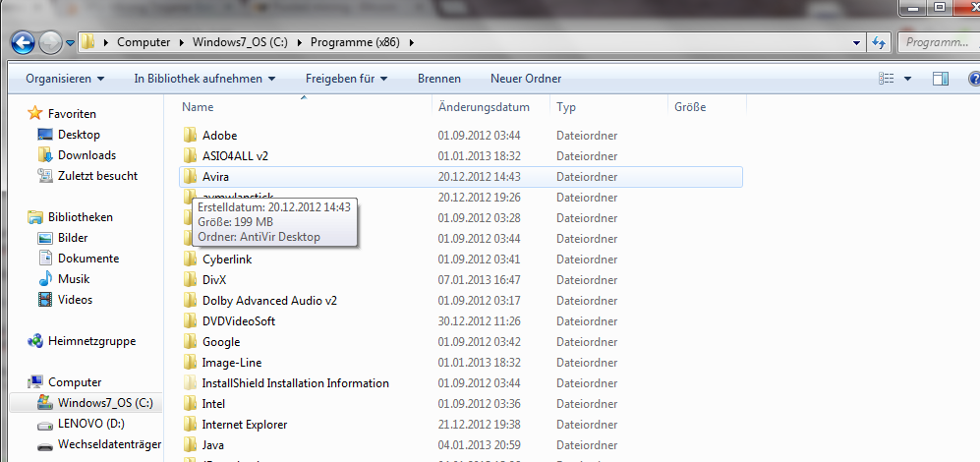Expand the arrow after Programme (x86) breadcrumb
Image resolution: width=980 pixels, height=462 pixels.
point(411,42)
